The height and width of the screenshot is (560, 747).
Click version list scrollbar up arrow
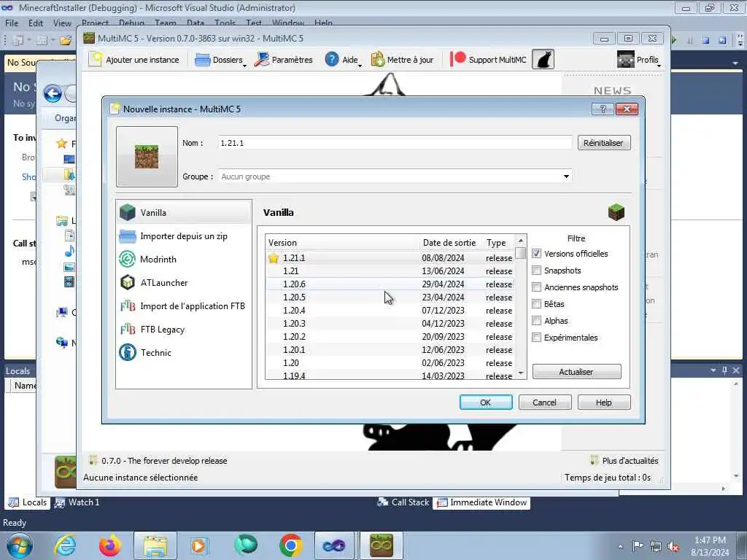point(521,241)
